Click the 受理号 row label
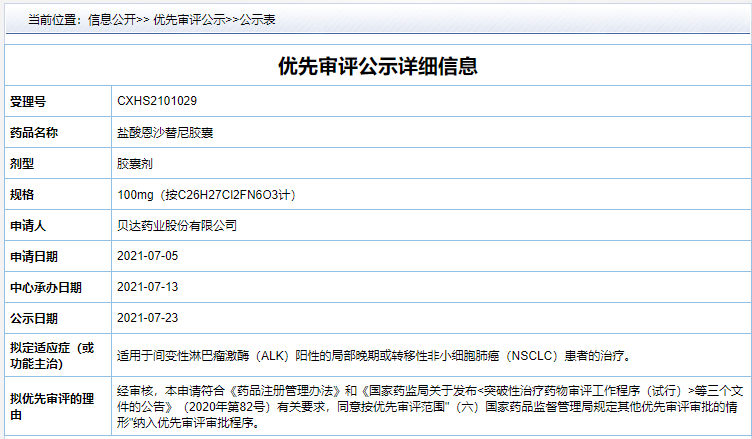The width and height of the screenshot is (752, 439). (x=28, y=102)
